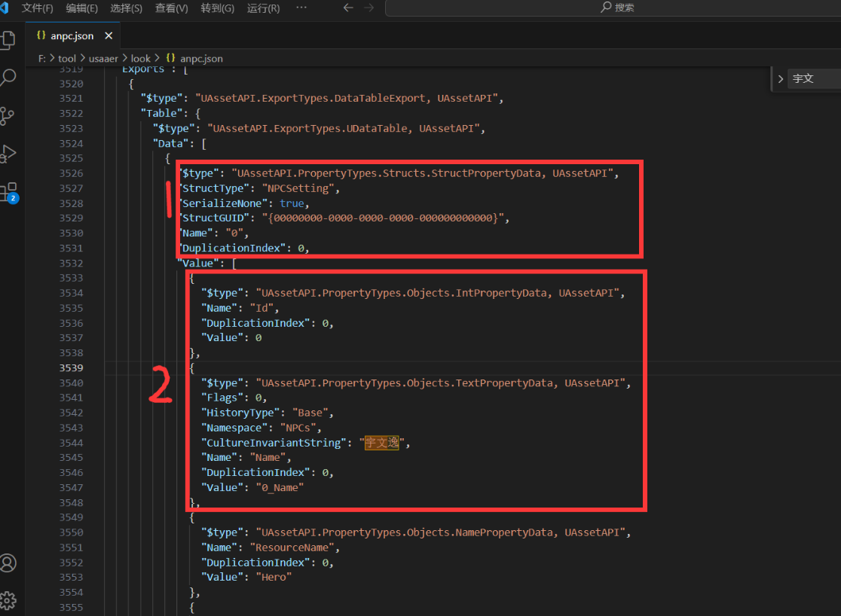Open the Explorer view in activity bar

click(x=8, y=39)
